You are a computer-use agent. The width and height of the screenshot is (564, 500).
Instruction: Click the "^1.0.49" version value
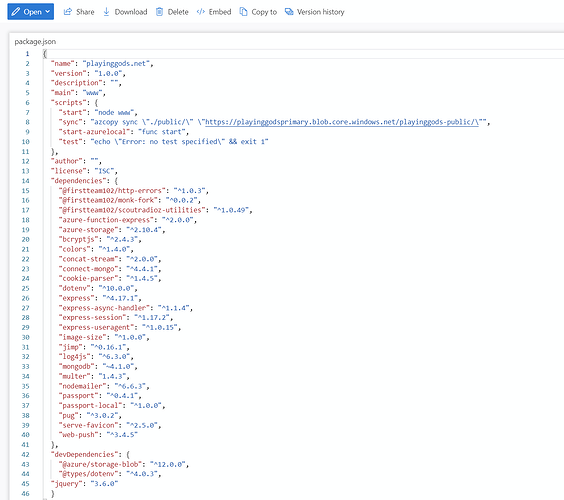[231, 210]
